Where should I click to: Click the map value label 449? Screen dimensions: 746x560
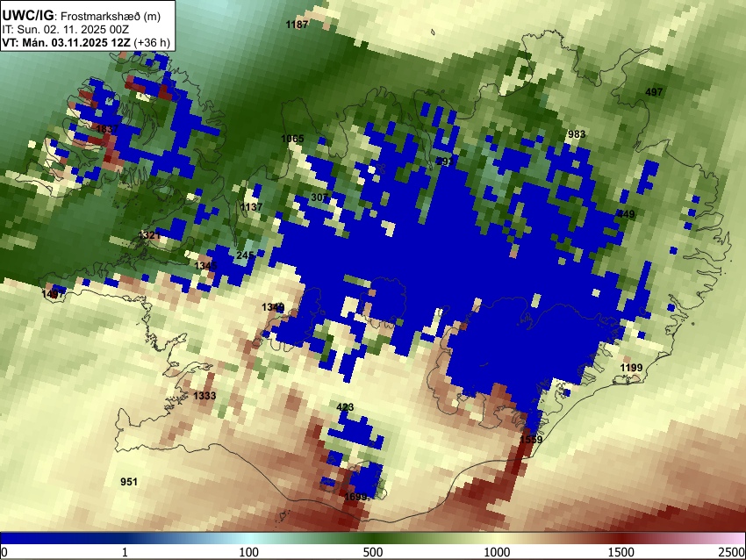(626, 214)
